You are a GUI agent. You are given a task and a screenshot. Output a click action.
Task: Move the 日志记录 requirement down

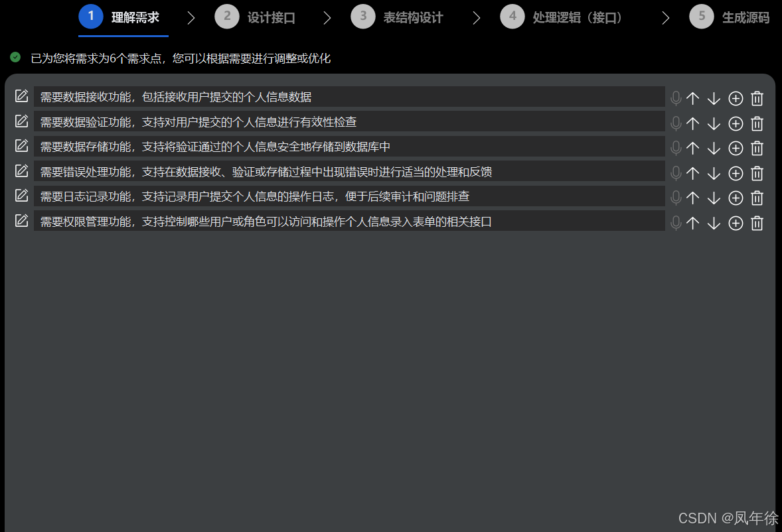click(x=714, y=198)
